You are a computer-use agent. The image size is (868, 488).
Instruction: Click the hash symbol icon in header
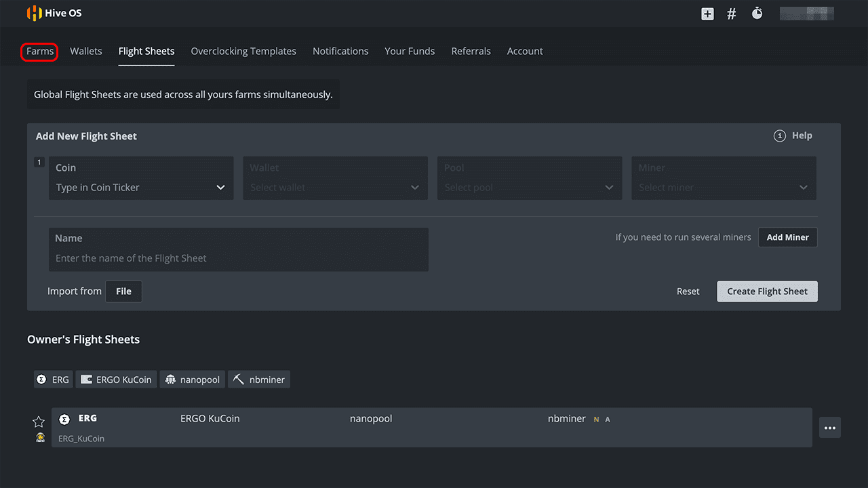(x=732, y=14)
